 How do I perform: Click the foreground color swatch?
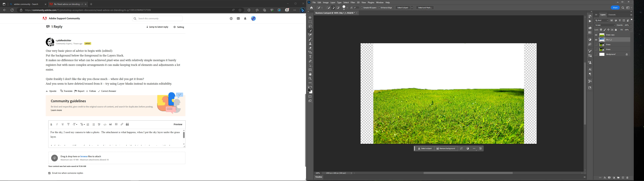(309, 90)
